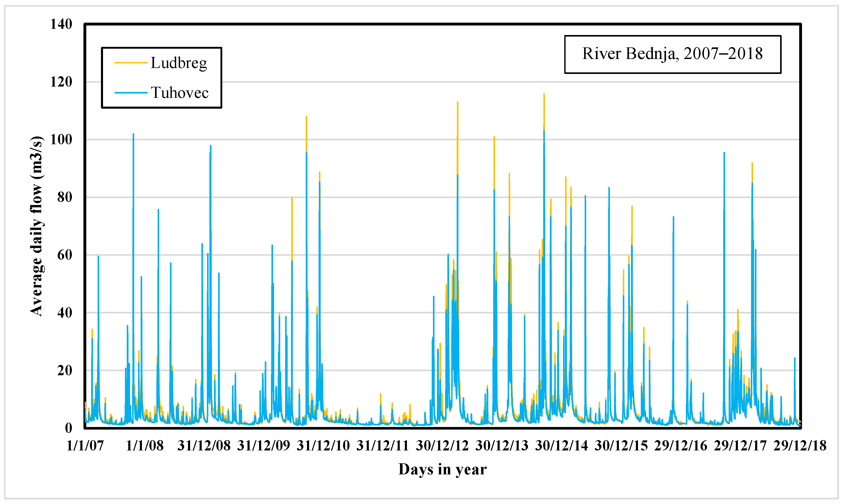This screenshot has height=504, width=844.
Task: Select the River Bednja, 2007–2018 title box
Action: [672, 54]
